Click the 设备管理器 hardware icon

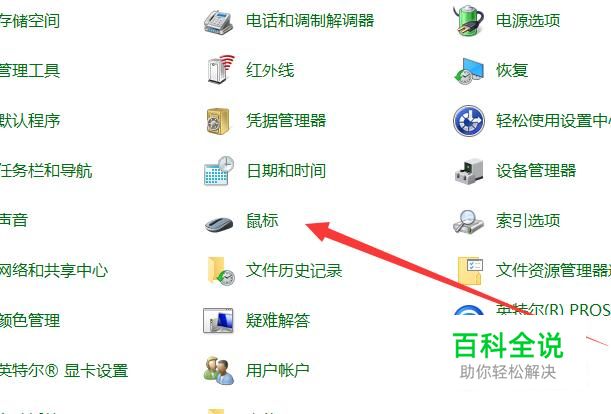[469, 171]
